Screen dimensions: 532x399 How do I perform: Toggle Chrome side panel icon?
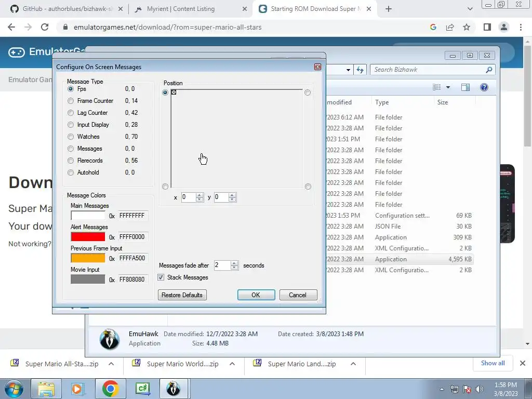pyautogui.click(x=487, y=27)
